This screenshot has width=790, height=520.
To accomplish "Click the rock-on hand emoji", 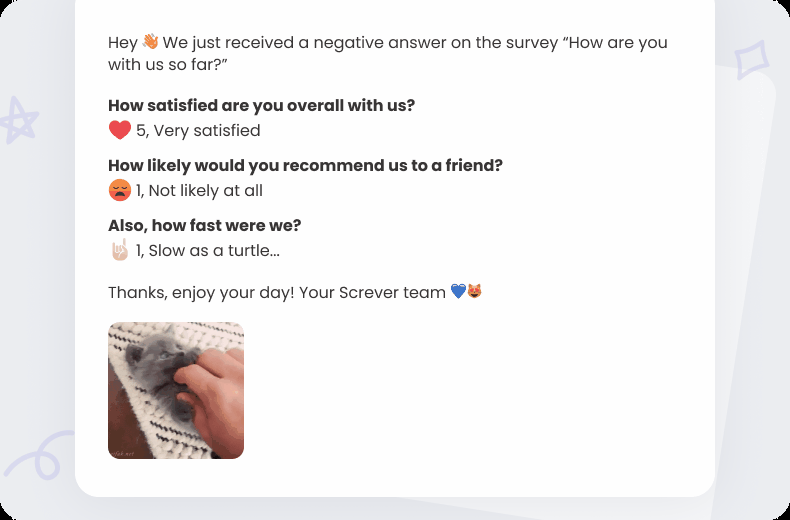I will point(119,250).
